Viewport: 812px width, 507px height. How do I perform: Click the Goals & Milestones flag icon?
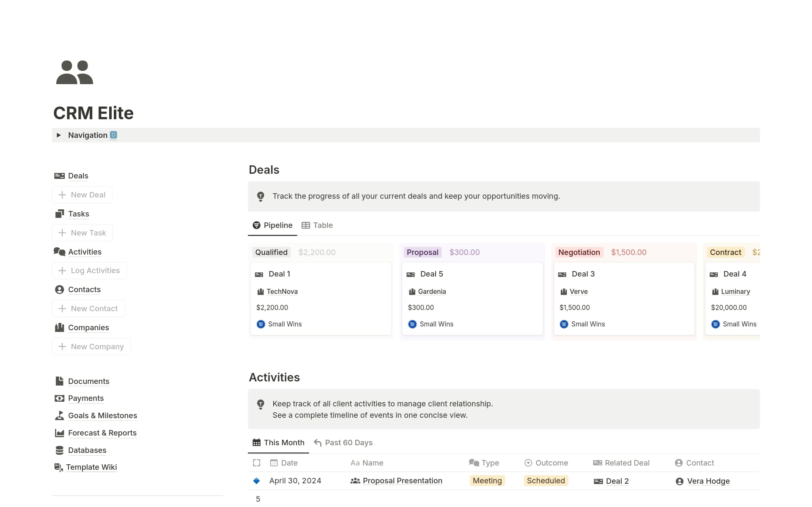click(x=59, y=416)
